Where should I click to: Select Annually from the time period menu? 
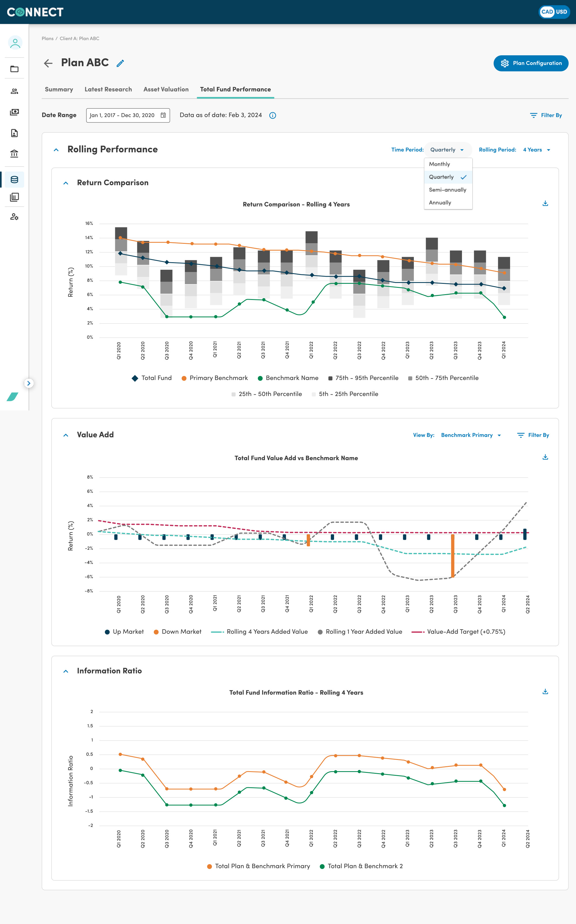[x=448, y=203]
